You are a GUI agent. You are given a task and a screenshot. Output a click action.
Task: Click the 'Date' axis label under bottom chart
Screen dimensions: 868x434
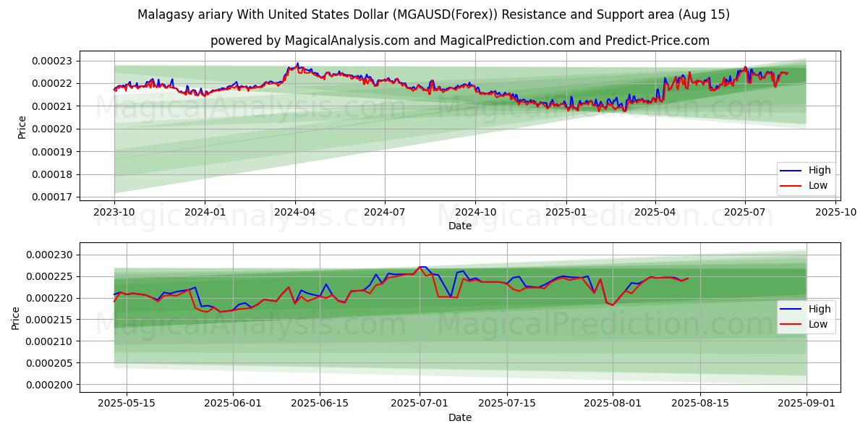[460, 417]
